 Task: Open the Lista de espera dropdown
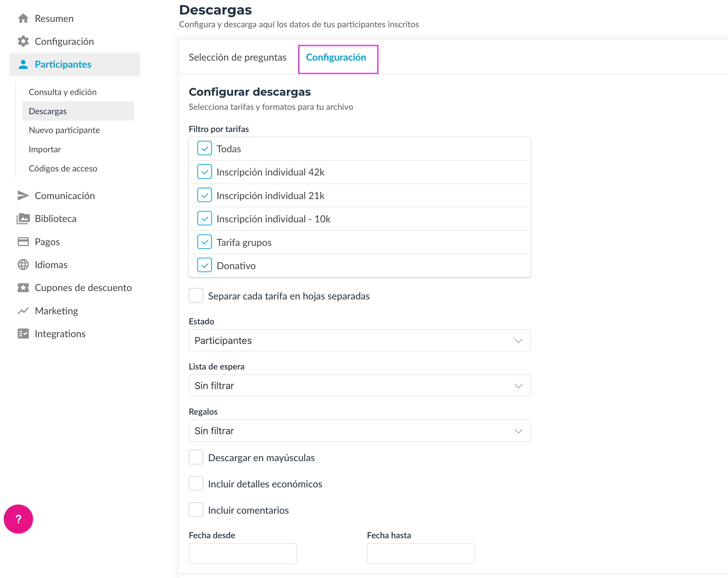click(x=359, y=385)
